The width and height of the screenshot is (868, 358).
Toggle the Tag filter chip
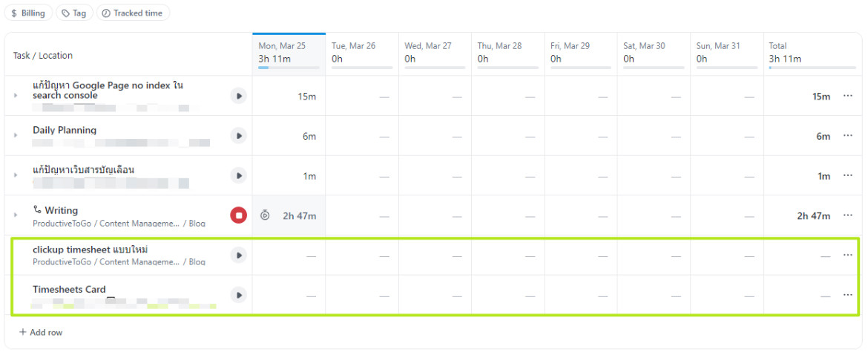click(74, 13)
